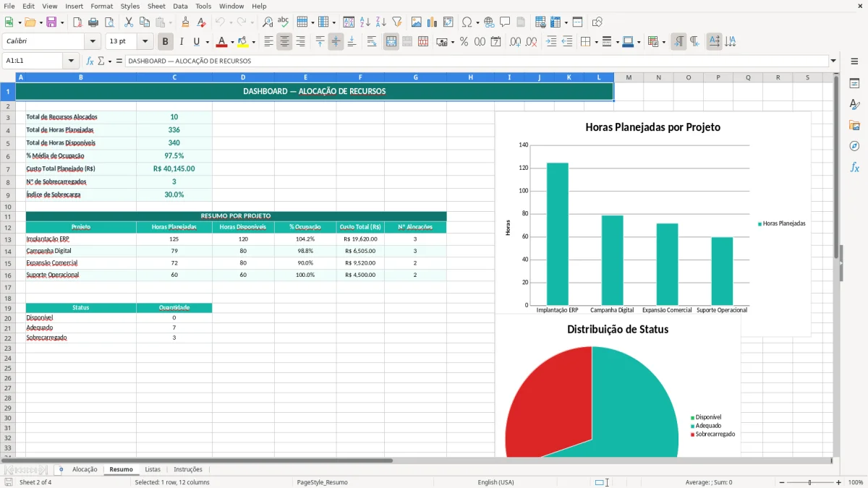Click the AutoFilter funnel icon
This screenshot has height=488, width=868.
[x=396, y=22]
